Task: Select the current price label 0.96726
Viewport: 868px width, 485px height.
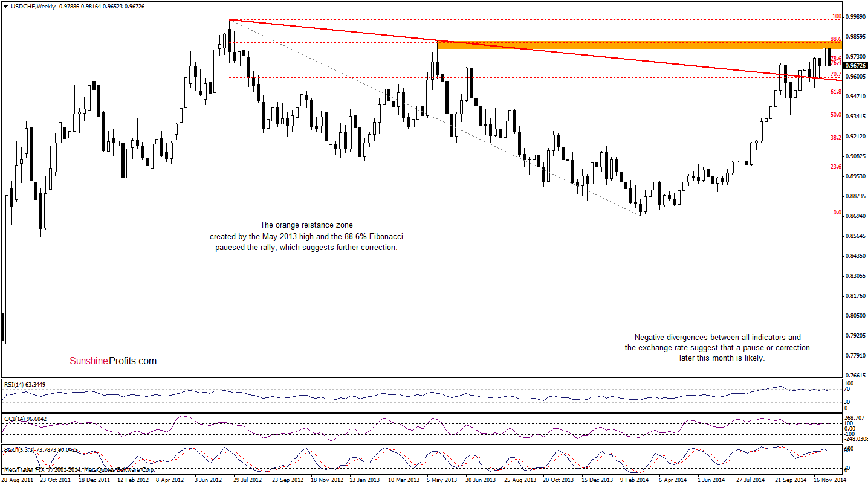Action: click(855, 65)
